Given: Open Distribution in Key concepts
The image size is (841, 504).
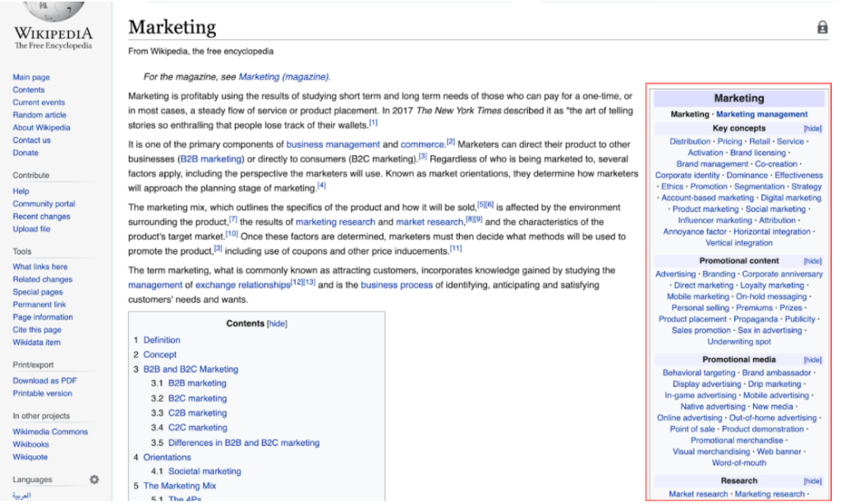Looking at the screenshot, I should click(x=690, y=141).
